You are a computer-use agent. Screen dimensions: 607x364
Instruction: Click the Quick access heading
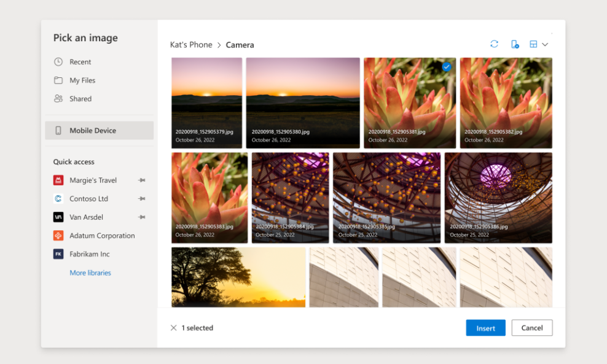74,161
